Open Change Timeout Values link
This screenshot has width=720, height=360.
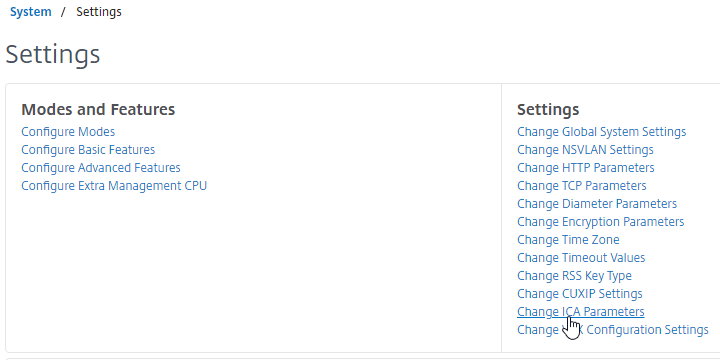point(581,258)
